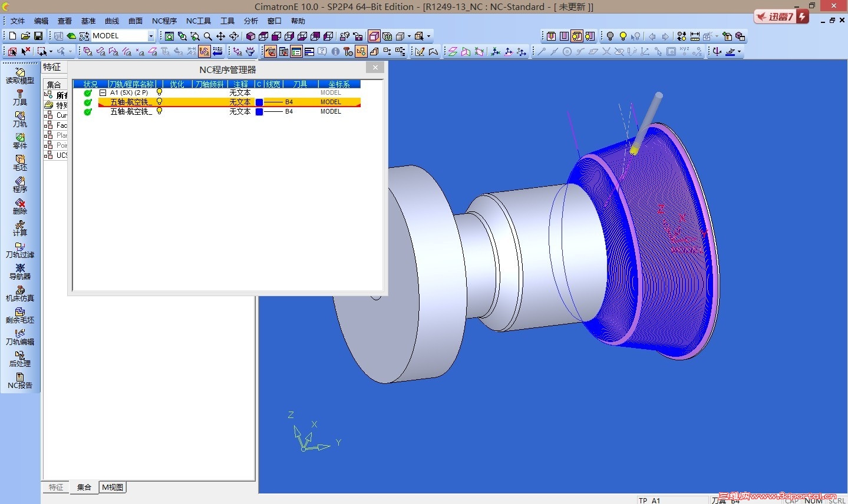Image resolution: width=848 pixels, height=504 pixels.
Task: Open the 文件 File menu
Action: pos(18,21)
